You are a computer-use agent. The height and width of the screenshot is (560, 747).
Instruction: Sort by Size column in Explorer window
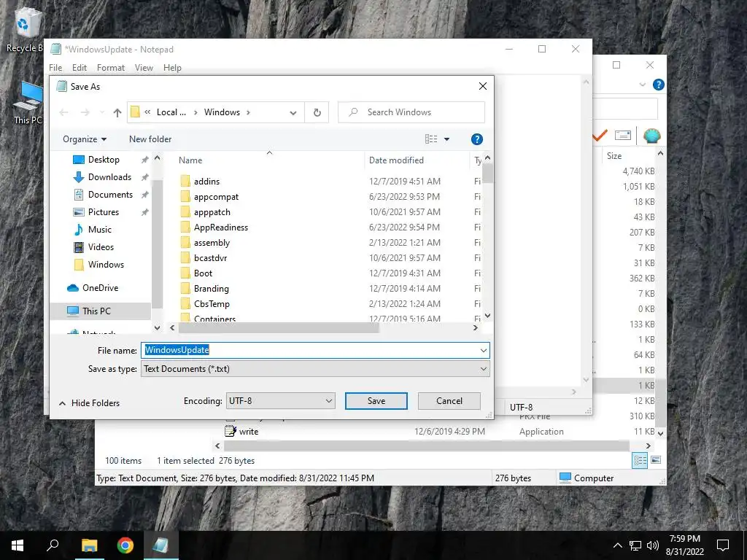click(614, 156)
